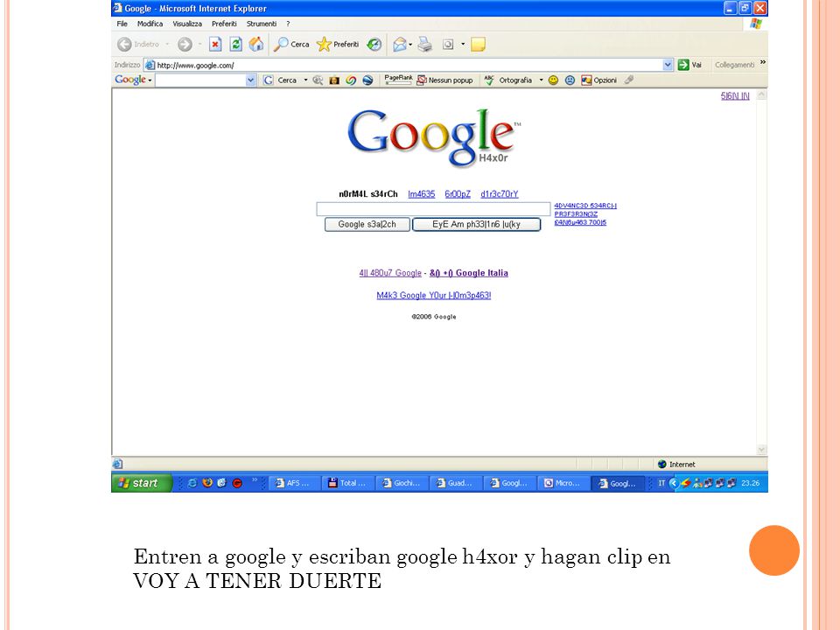Click the Nessun popup blocker button
Viewport: 840px width, 630px height.
click(445, 80)
